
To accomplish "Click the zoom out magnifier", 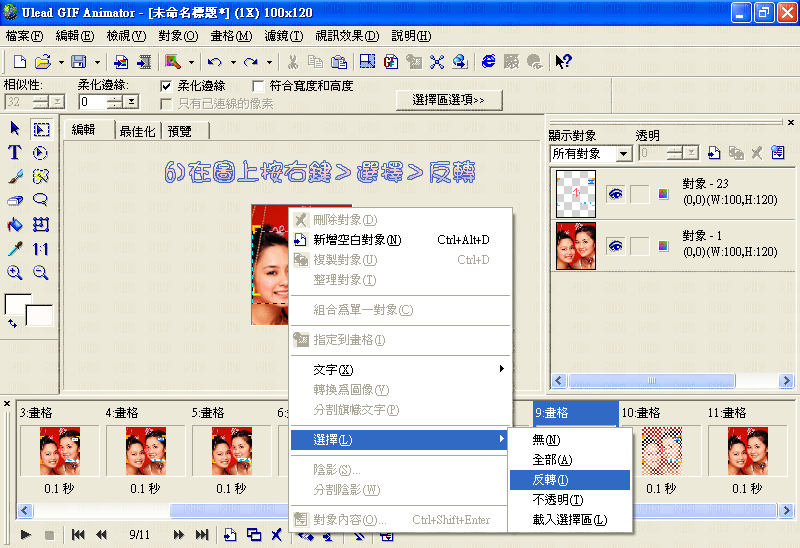I will (x=40, y=272).
